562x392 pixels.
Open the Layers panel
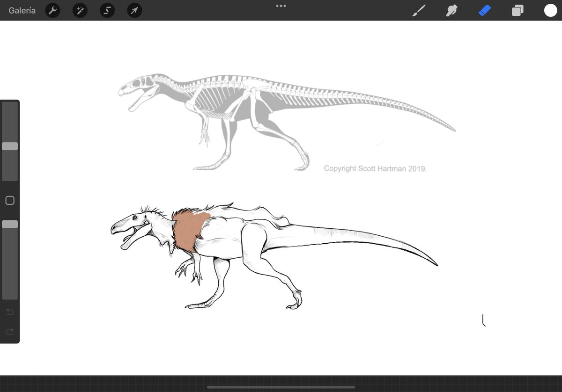518,11
